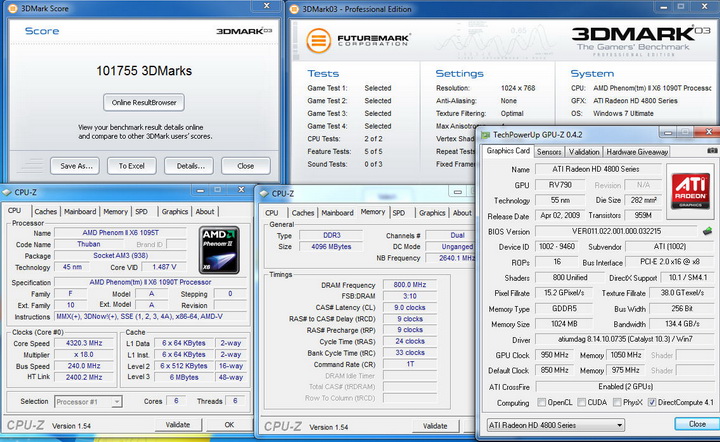Click the GPU Clock 950 MHz field
The image size is (720, 442).
click(x=555, y=355)
